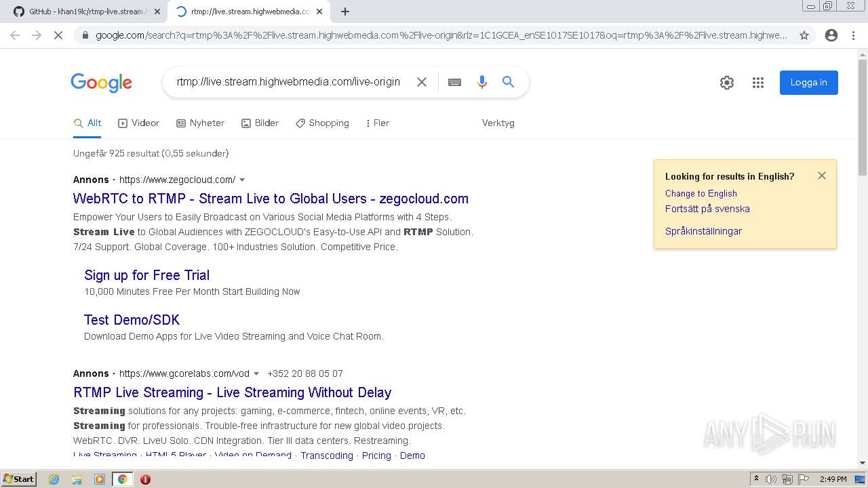This screenshot has height=488, width=868.
Task: Switch to Videor results
Action: (138, 123)
